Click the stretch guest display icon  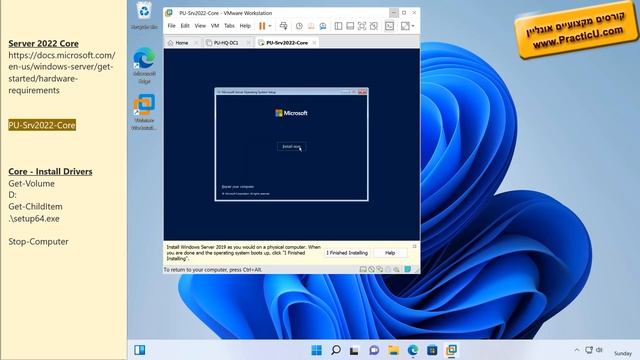click(x=405, y=26)
